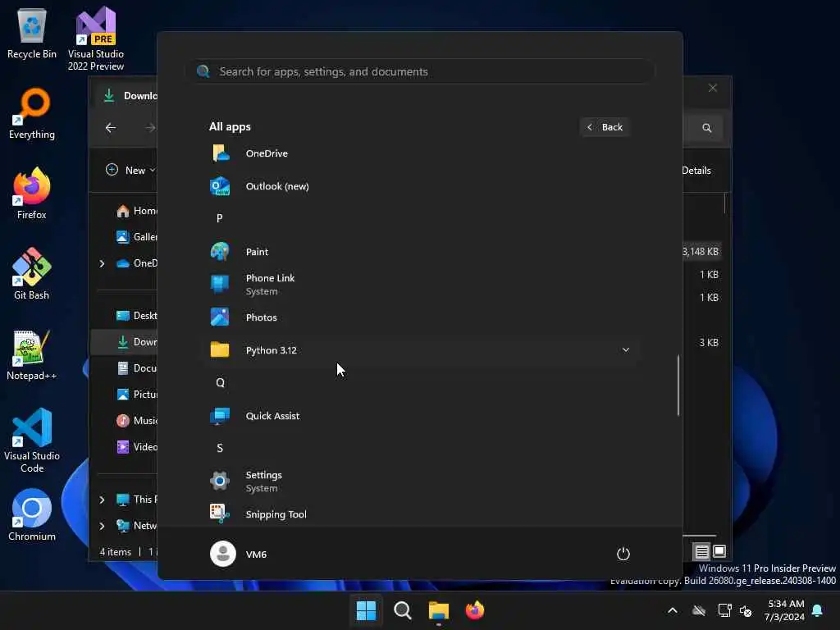Image resolution: width=840 pixels, height=630 pixels.
Task: Expand the Network node in File Explorer
Action: (102, 526)
